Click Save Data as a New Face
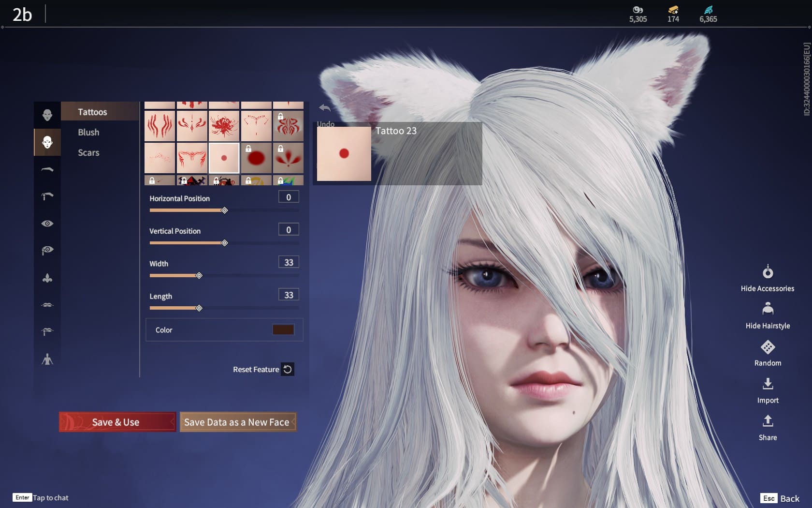The width and height of the screenshot is (812, 508). click(x=238, y=422)
